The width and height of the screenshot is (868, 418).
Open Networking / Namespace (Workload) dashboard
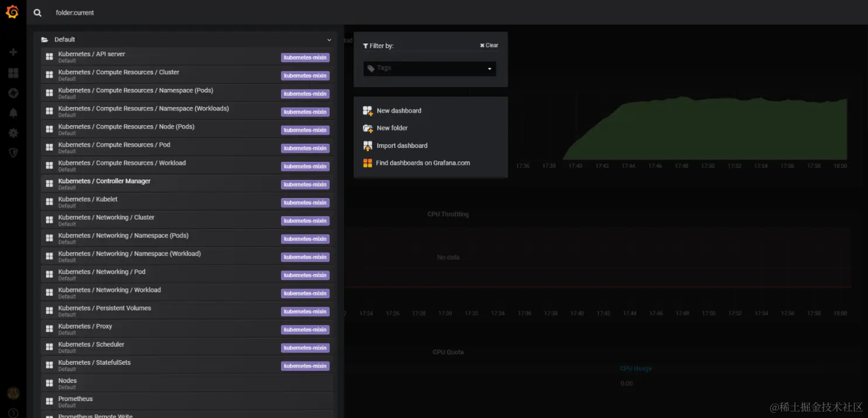click(x=187, y=256)
